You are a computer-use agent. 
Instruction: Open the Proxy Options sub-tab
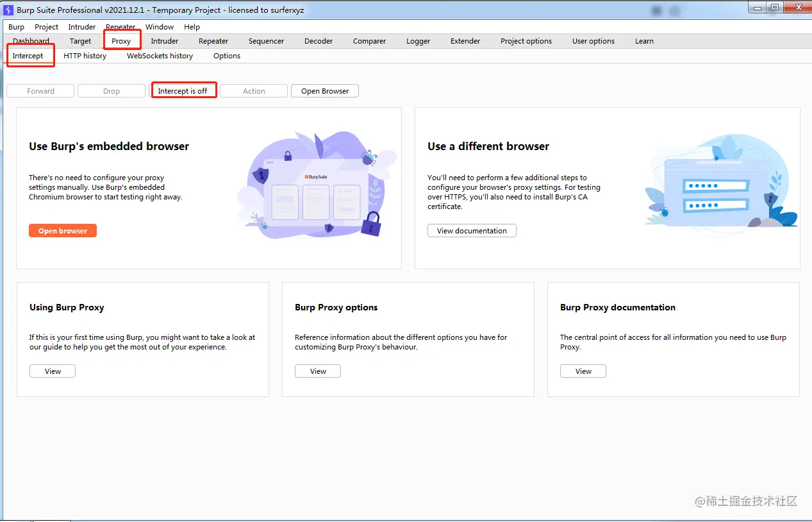[227, 56]
